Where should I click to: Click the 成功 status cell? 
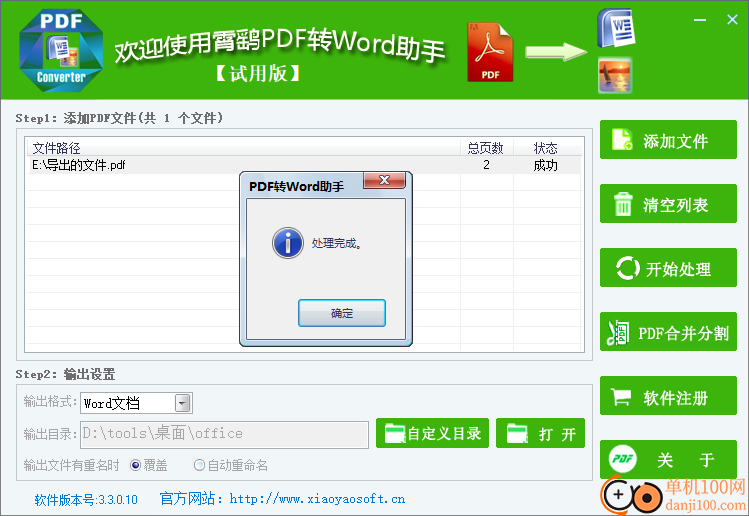point(546,165)
